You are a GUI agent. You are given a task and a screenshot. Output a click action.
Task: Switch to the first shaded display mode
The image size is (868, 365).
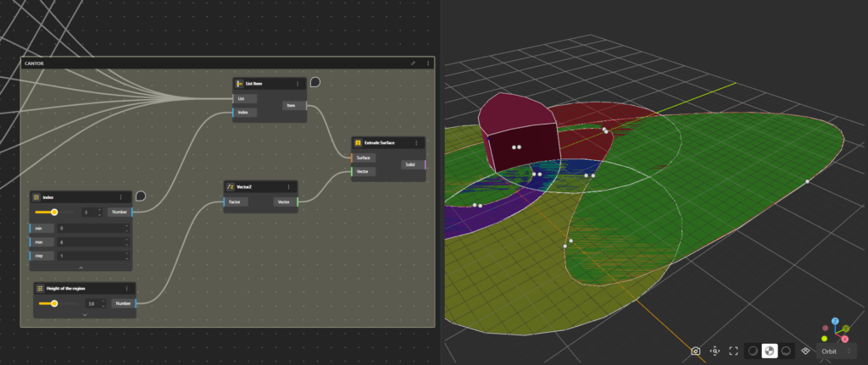pos(752,351)
